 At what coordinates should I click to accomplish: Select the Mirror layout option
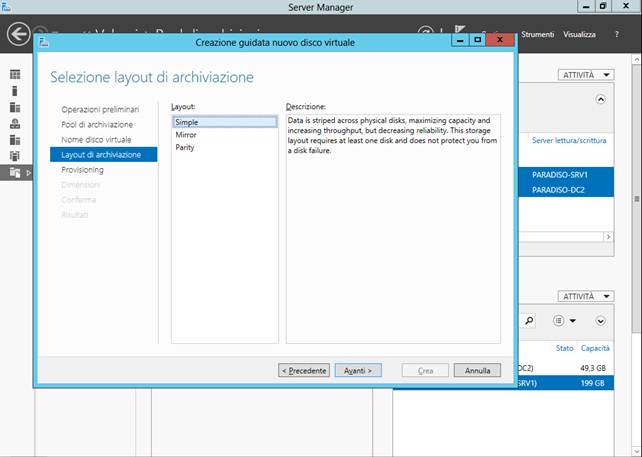pos(186,134)
